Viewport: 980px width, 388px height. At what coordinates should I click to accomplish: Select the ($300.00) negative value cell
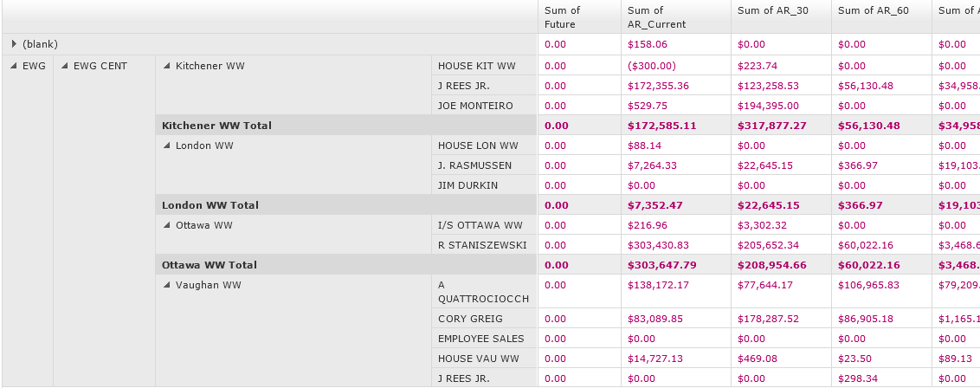[651, 66]
